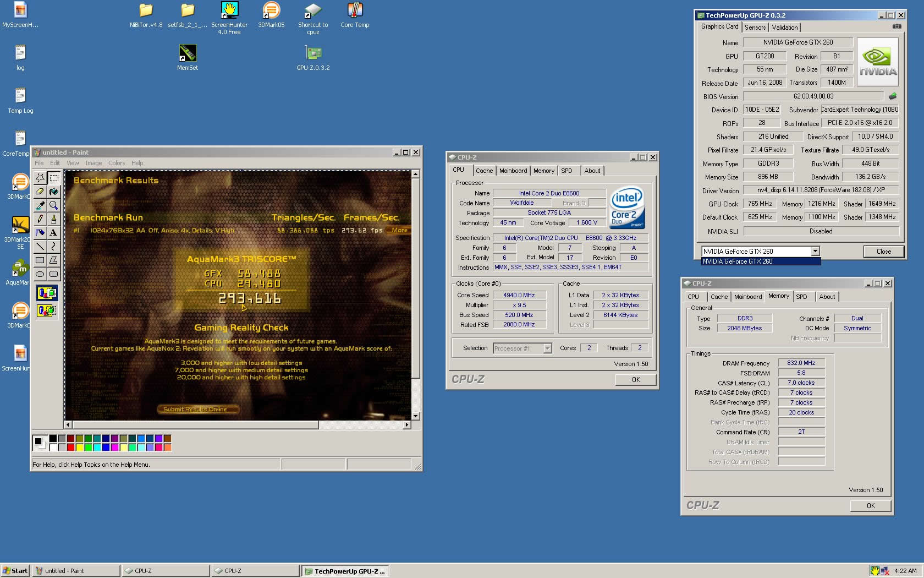Choose the Fill With Color bucket tool
924x578 pixels.
click(54, 192)
